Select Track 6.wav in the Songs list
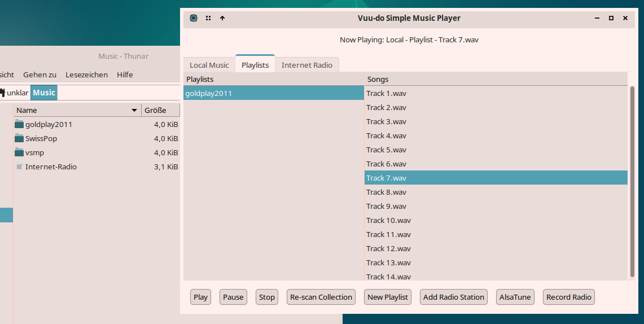Viewport: 644px width, 324px height. click(496, 164)
